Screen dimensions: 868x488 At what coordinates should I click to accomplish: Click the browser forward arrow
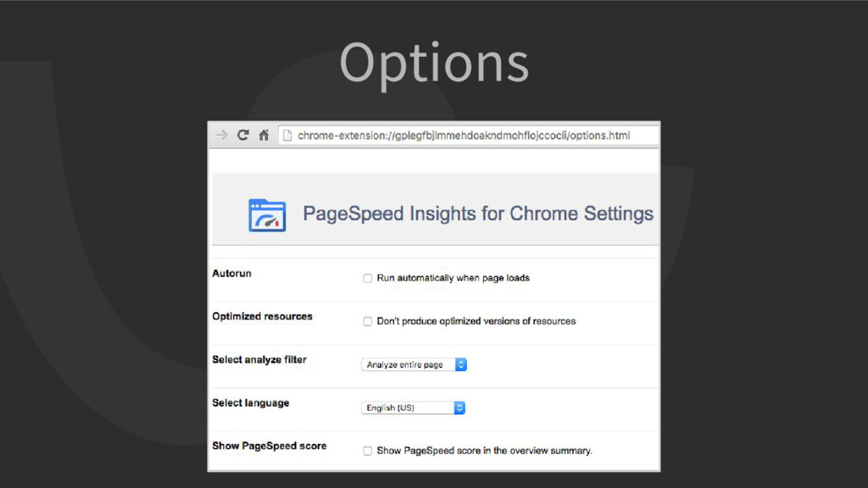click(x=222, y=135)
